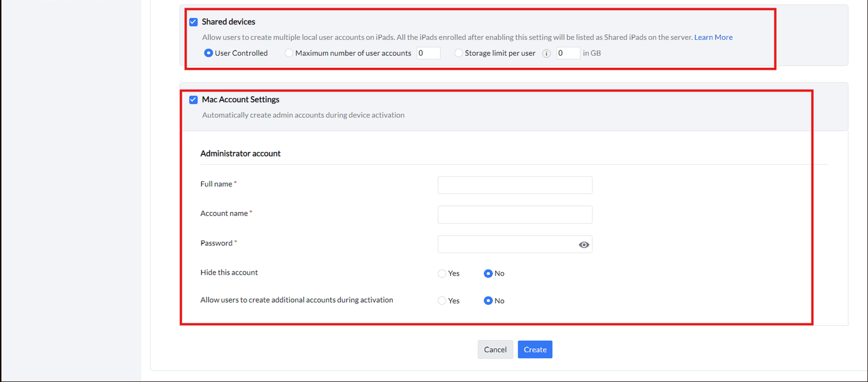
Task: Select Maximum number of user accounts option
Action: [x=289, y=53]
